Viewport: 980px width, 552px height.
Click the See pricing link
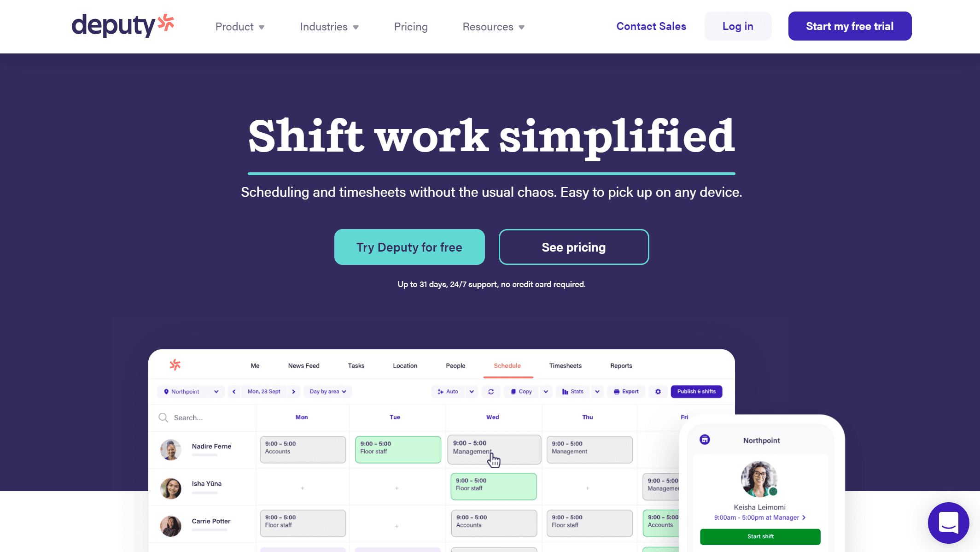[x=573, y=247]
